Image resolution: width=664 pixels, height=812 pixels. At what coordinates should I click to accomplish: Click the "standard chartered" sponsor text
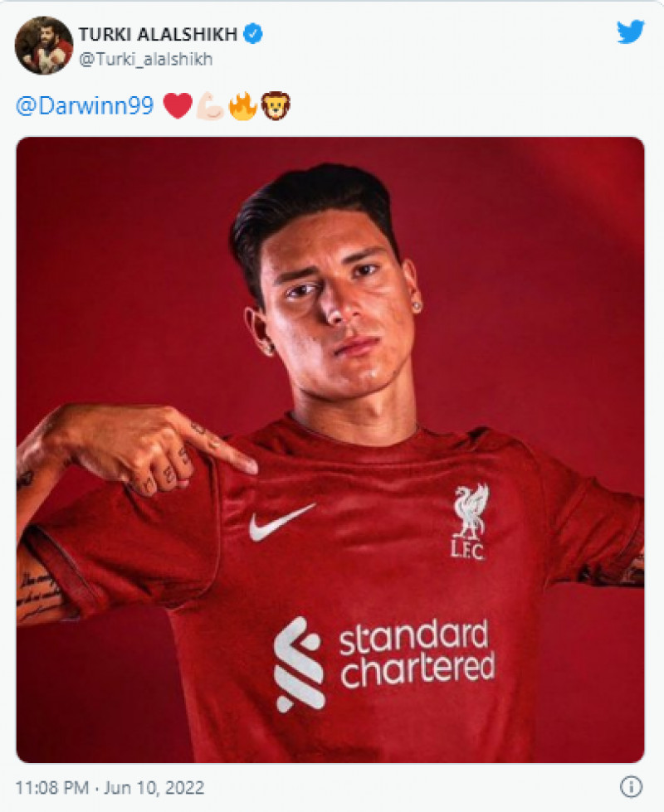(417, 655)
